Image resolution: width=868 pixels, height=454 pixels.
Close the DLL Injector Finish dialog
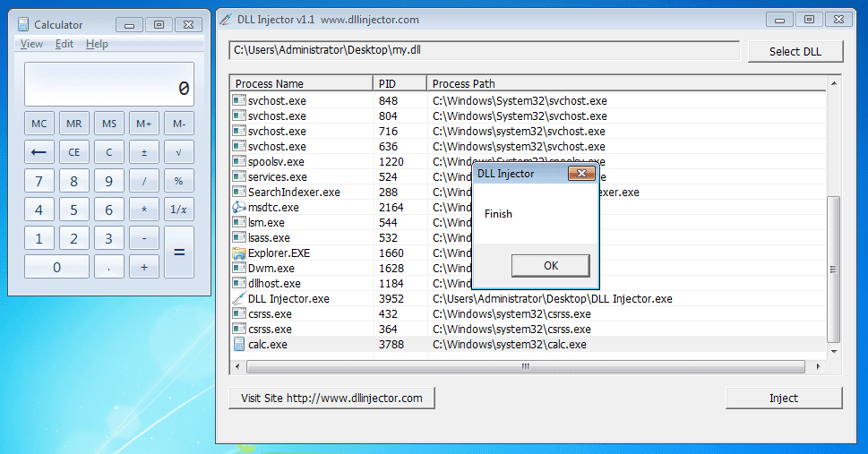coord(581,174)
